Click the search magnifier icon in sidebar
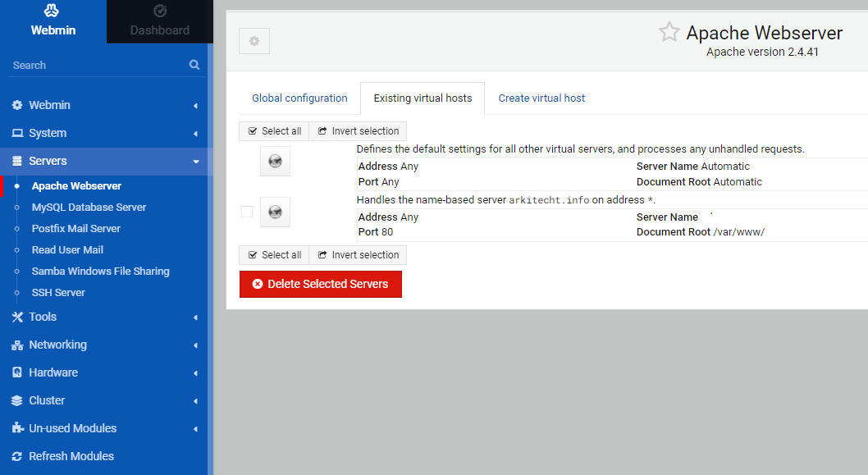Viewport: 868px width, 475px height. pyautogui.click(x=194, y=65)
